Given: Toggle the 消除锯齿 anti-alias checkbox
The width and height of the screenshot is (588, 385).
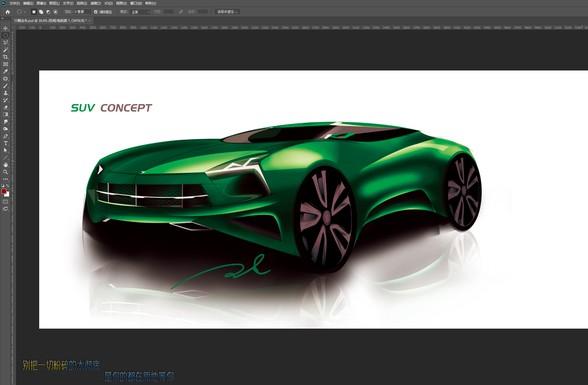Looking at the screenshot, I should click(96, 12).
